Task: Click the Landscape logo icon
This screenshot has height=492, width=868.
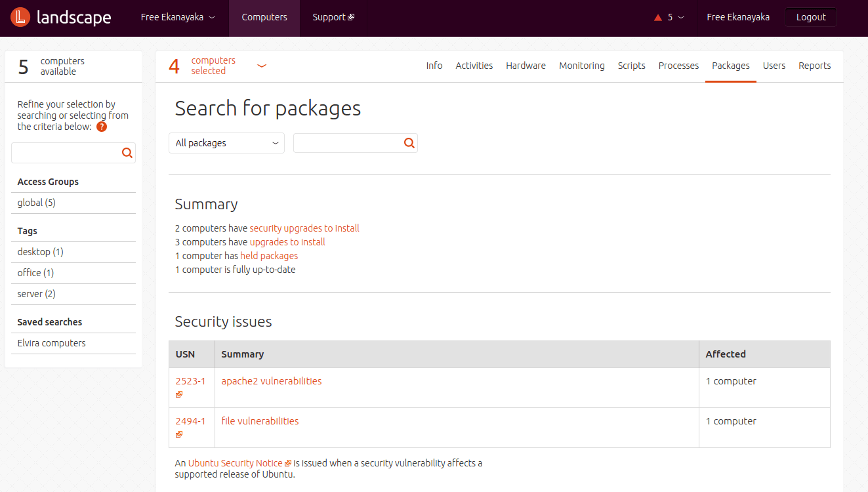Action: coord(20,18)
